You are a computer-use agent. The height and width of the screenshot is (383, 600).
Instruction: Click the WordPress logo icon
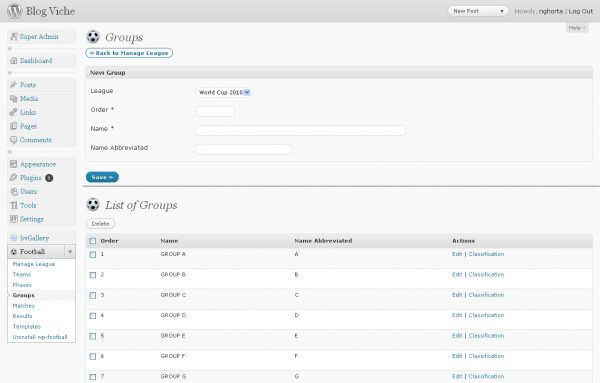15,11
